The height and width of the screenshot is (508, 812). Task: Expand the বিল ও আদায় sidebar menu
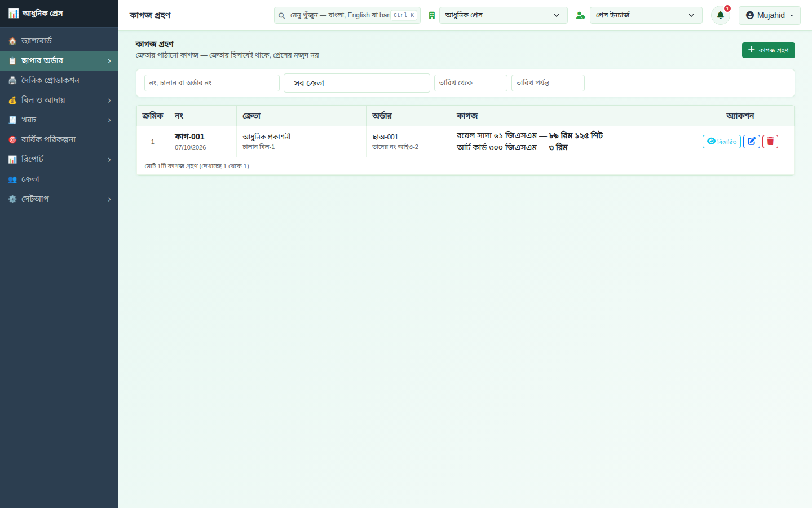click(59, 100)
